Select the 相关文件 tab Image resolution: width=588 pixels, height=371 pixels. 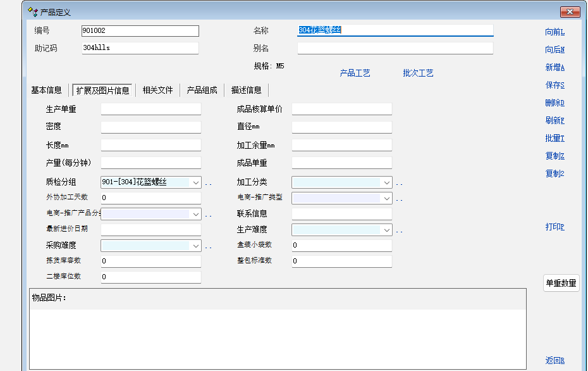coord(157,90)
